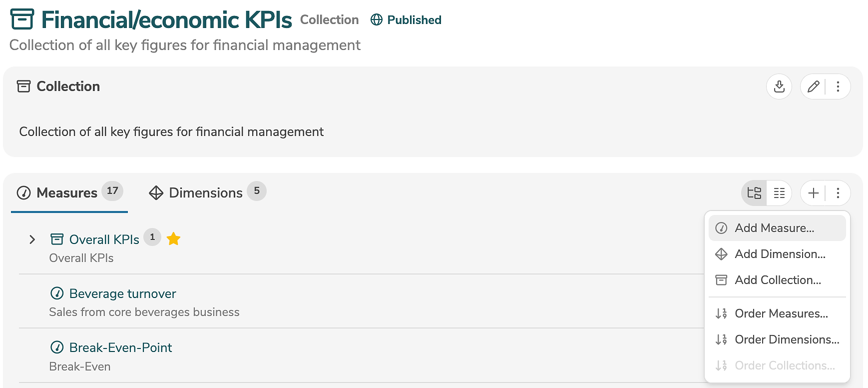Select Add Dimension menu entry
The image size is (868, 388).
tap(780, 254)
